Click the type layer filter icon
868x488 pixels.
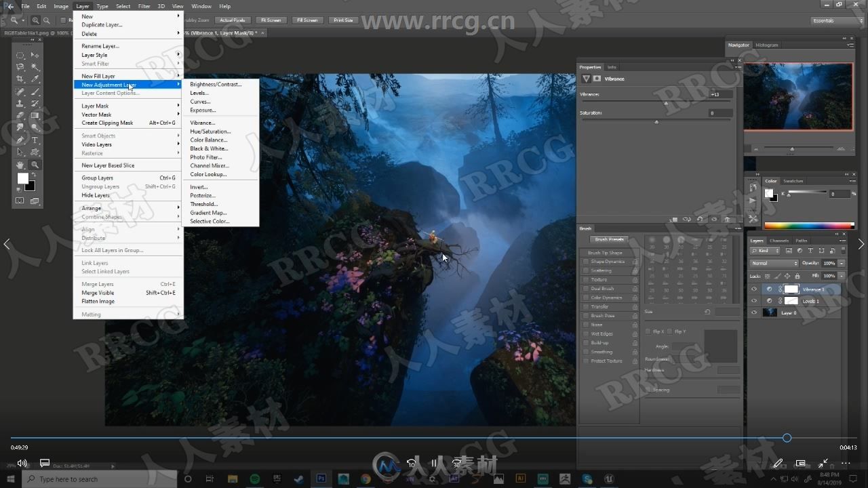(810, 251)
